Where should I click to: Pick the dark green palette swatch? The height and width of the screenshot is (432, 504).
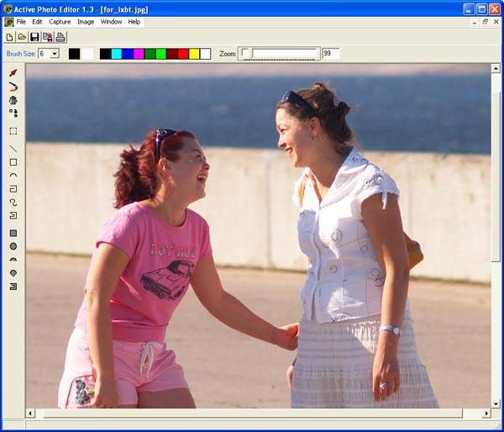[x=150, y=54]
